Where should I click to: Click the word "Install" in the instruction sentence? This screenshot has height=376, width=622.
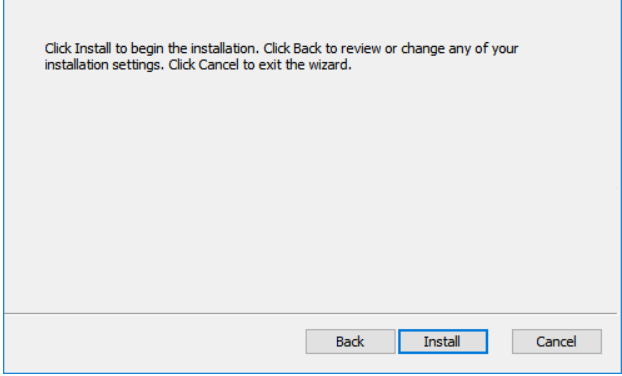[93, 49]
